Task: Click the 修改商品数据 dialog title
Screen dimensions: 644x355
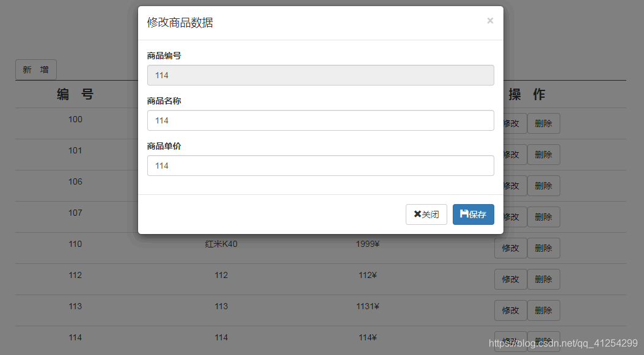Action: point(180,23)
